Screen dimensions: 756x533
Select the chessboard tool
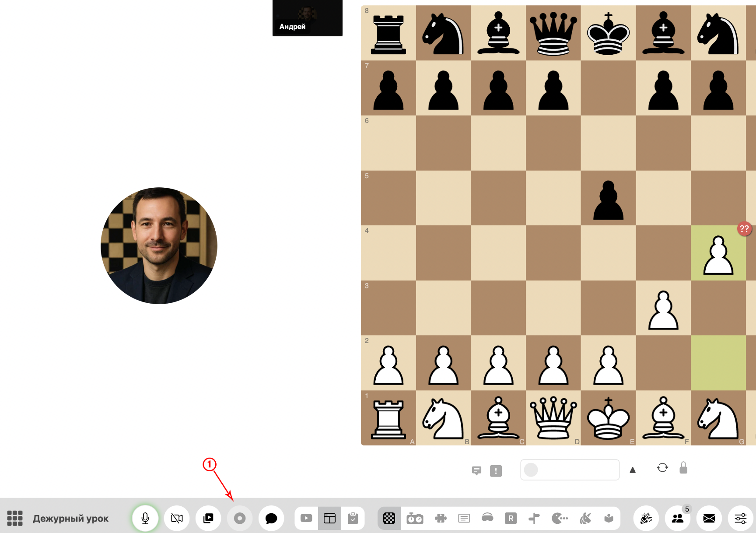(389, 518)
